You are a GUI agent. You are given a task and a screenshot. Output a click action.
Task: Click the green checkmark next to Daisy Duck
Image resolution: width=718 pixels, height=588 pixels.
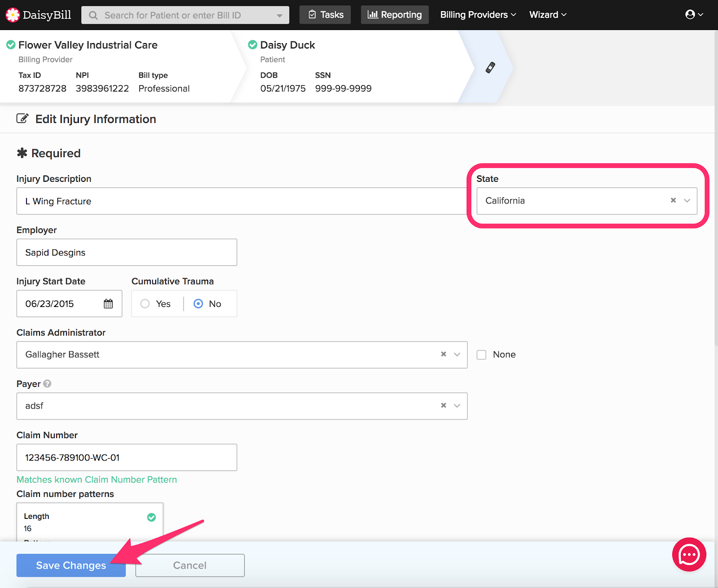tap(253, 45)
